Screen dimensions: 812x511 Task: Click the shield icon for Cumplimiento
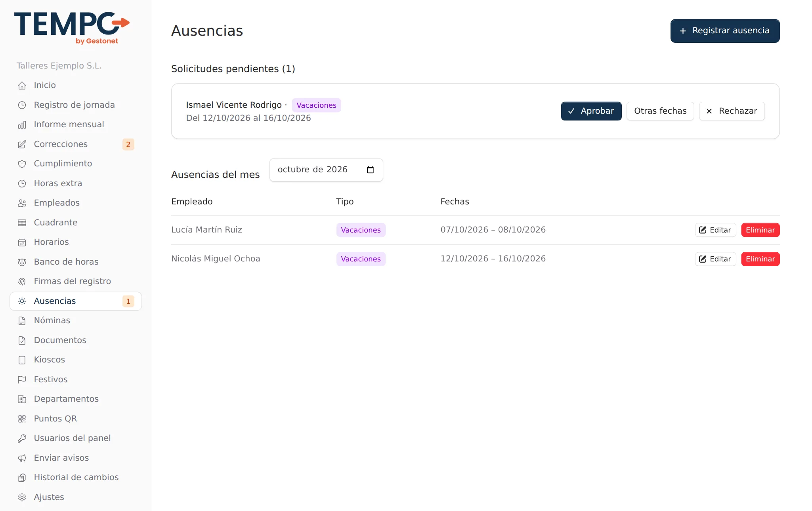coord(22,164)
